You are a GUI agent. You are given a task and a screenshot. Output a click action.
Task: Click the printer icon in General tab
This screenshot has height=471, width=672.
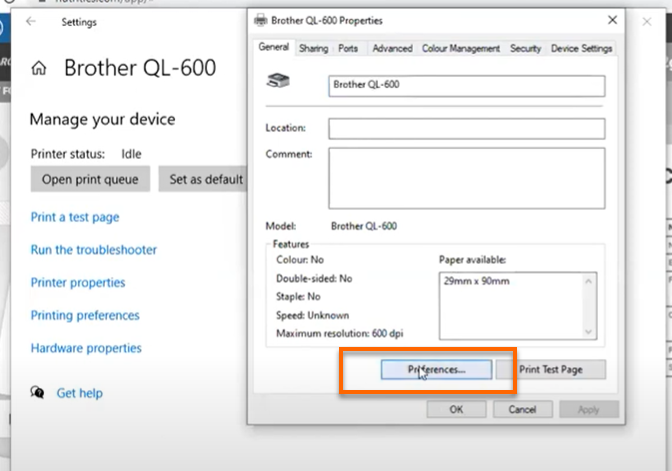point(279,84)
